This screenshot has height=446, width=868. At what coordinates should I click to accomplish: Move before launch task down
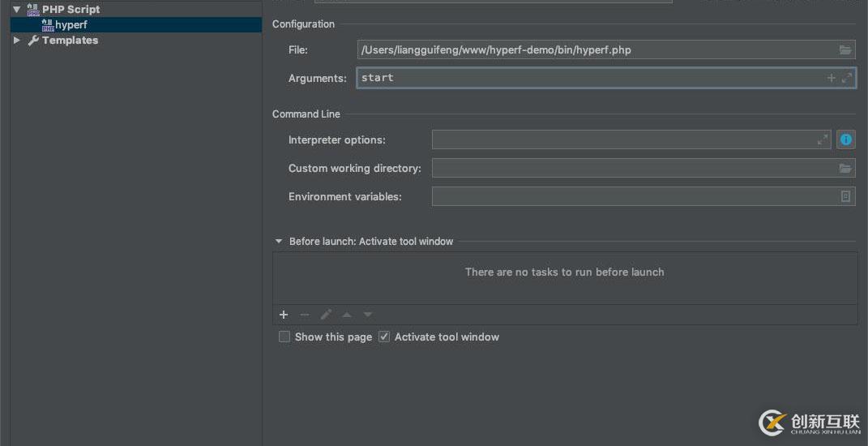368,315
